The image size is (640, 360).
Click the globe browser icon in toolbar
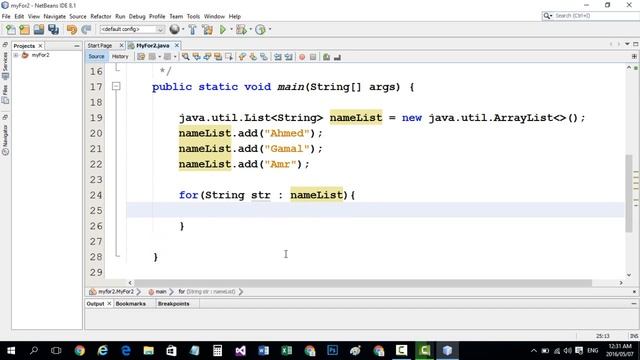[174, 29]
